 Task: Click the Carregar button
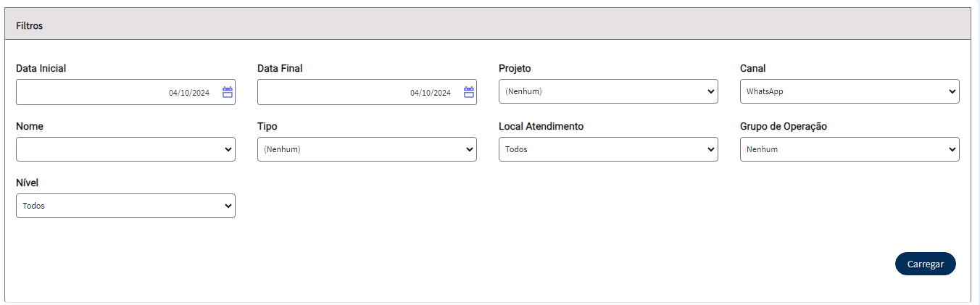tap(926, 264)
